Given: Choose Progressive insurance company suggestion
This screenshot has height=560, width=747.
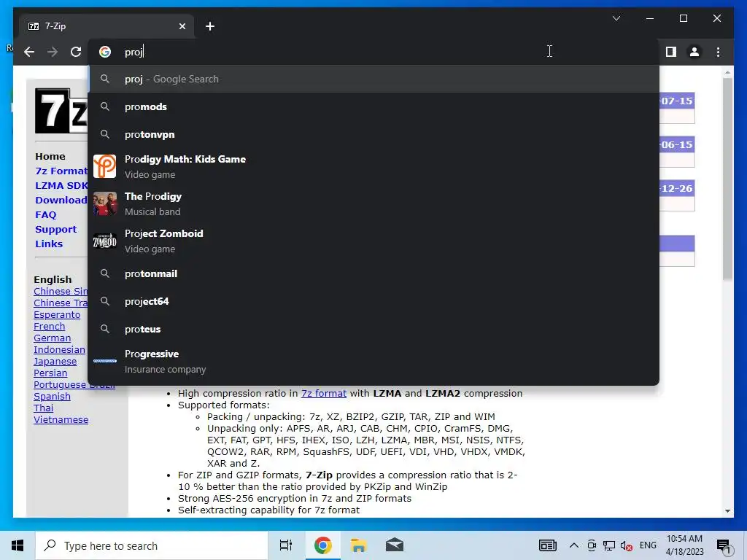Looking at the screenshot, I should tap(374, 362).
